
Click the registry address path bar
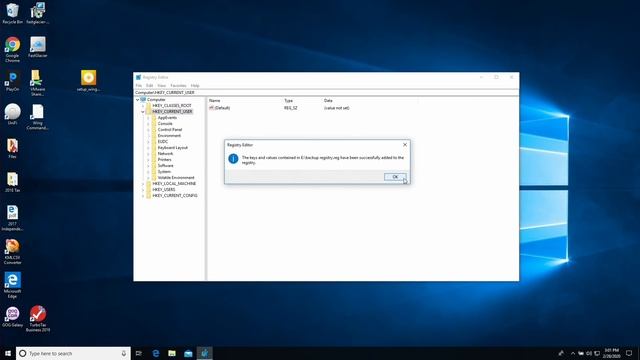click(x=326, y=93)
